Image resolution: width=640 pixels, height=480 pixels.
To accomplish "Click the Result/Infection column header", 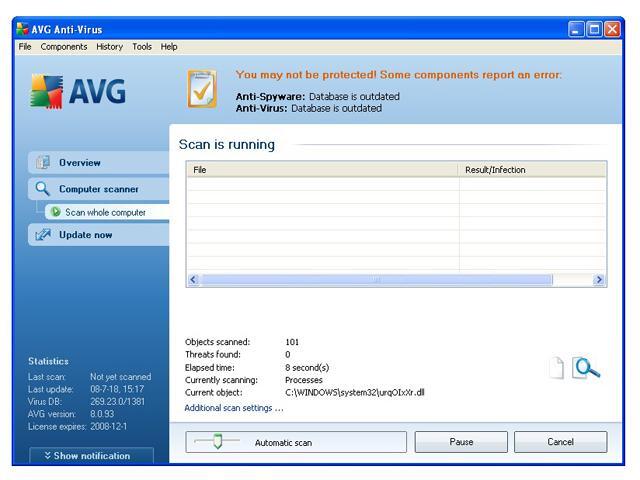I will click(x=533, y=170).
